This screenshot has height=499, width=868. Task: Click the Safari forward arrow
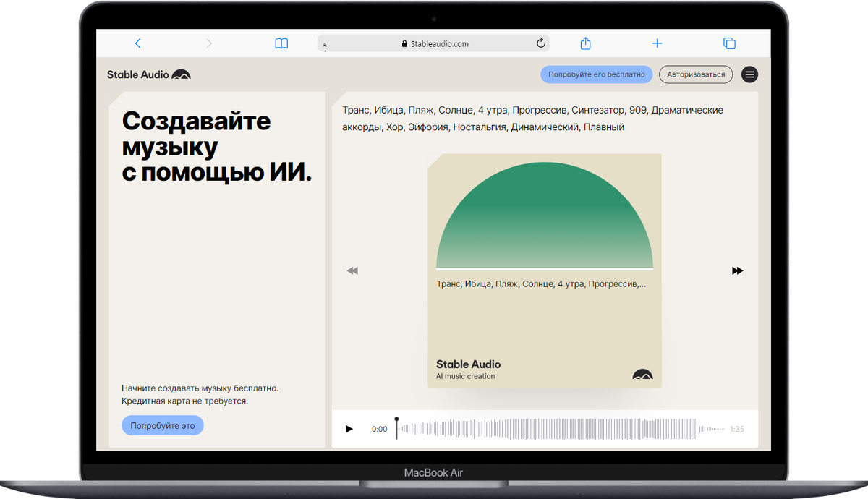(x=209, y=43)
